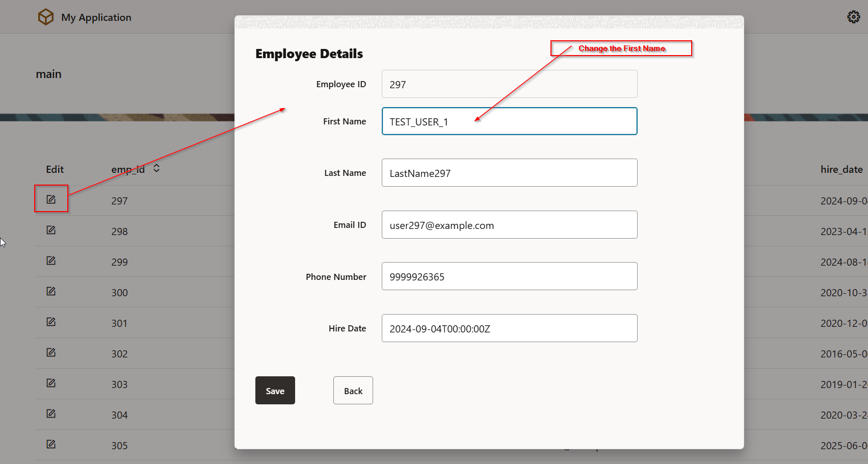Toggle sort order on emp_id column
The width and height of the screenshot is (868, 464).
tap(156, 168)
